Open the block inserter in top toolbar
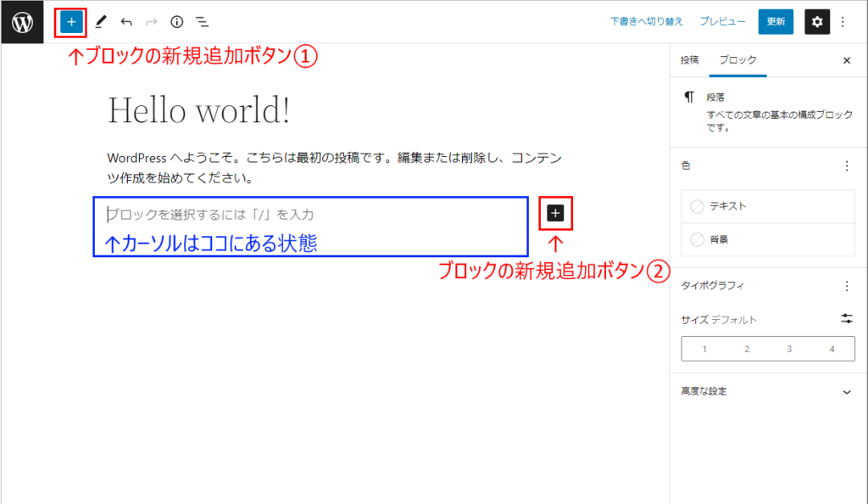This screenshot has height=504, width=868. click(x=71, y=22)
